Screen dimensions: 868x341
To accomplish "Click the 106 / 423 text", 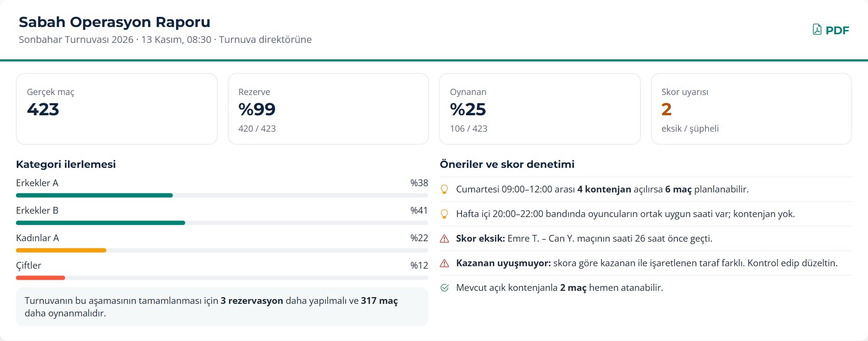I will click(x=469, y=129).
